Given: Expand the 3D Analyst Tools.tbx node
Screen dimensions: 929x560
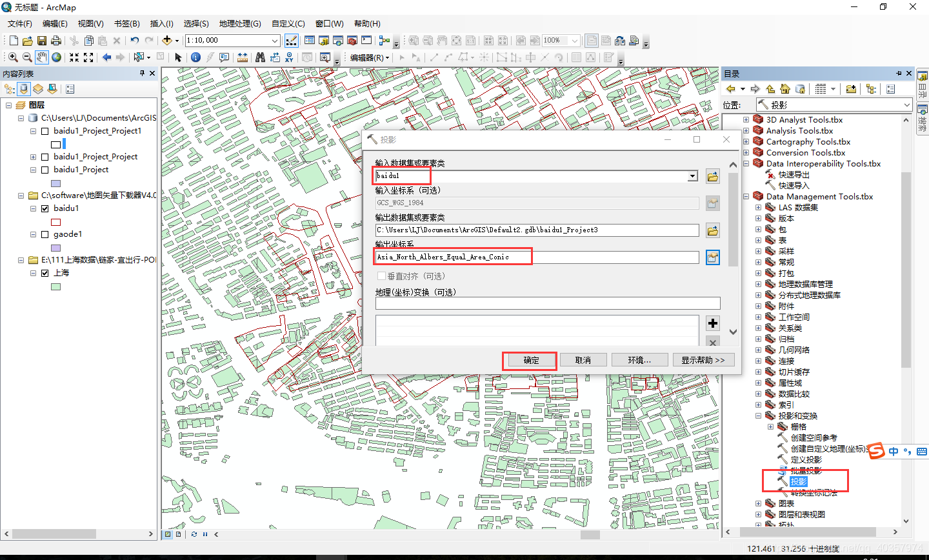Looking at the screenshot, I should click(746, 119).
